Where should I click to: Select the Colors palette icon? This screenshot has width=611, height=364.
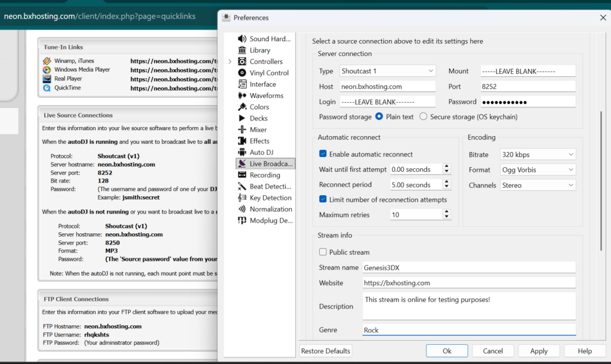pyautogui.click(x=242, y=107)
